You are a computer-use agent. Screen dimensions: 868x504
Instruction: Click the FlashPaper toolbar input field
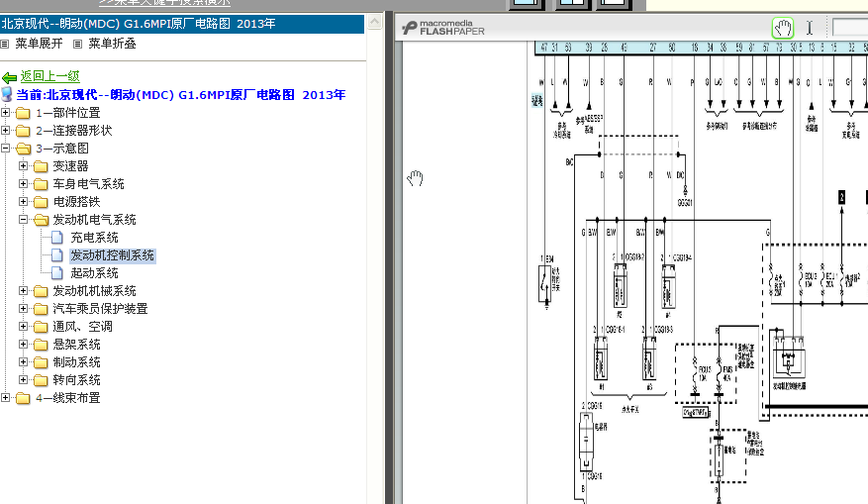[850, 27]
